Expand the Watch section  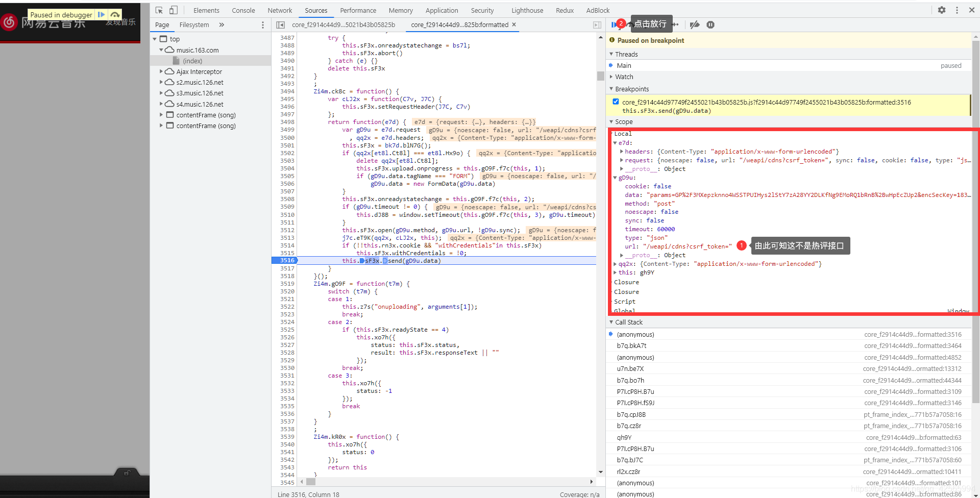(x=611, y=77)
